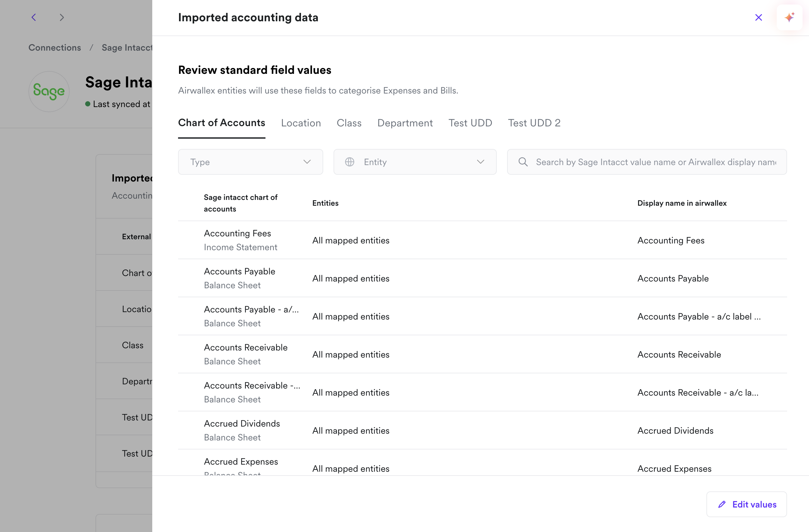Viewport: 809px width, 532px height.
Task: Switch to the Chart of Accounts tab
Action: tap(222, 123)
